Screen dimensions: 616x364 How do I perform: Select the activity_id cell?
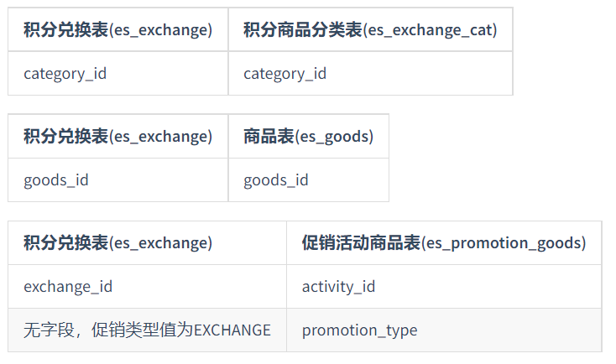pos(444,287)
